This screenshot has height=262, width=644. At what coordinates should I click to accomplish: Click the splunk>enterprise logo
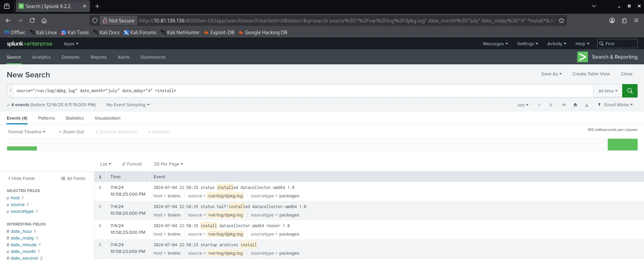point(30,44)
